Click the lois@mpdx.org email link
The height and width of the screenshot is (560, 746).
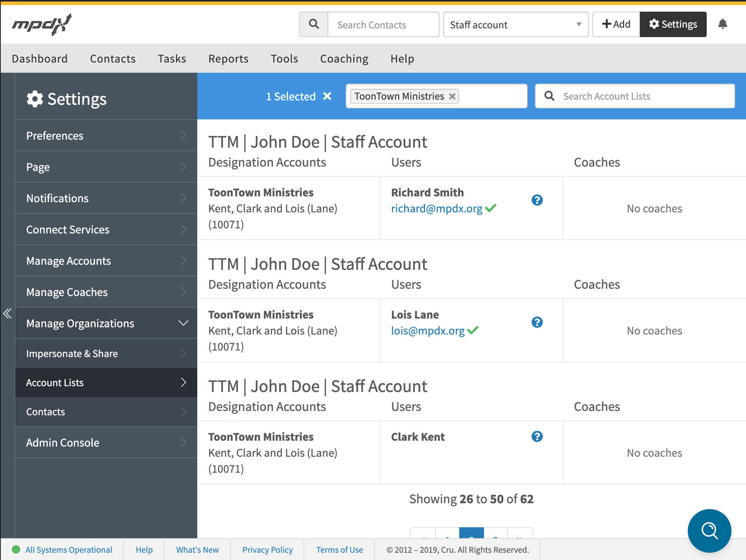(428, 331)
